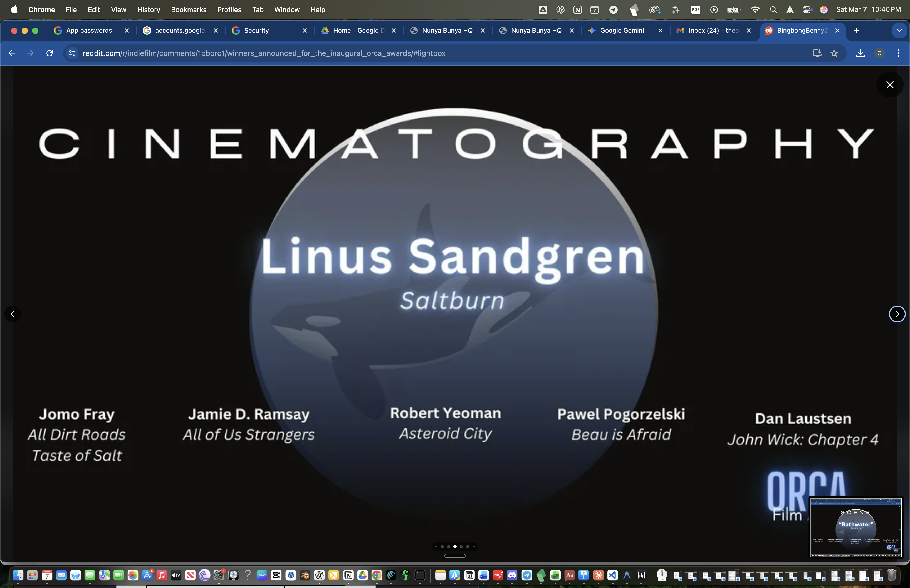Launch Canva from the Dock

coord(261,575)
